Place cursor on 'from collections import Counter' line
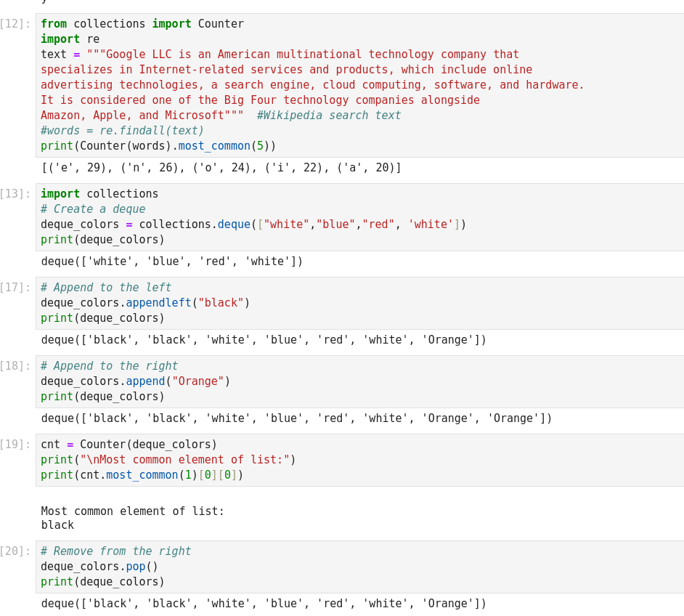The image size is (684, 616). (x=142, y=24)
